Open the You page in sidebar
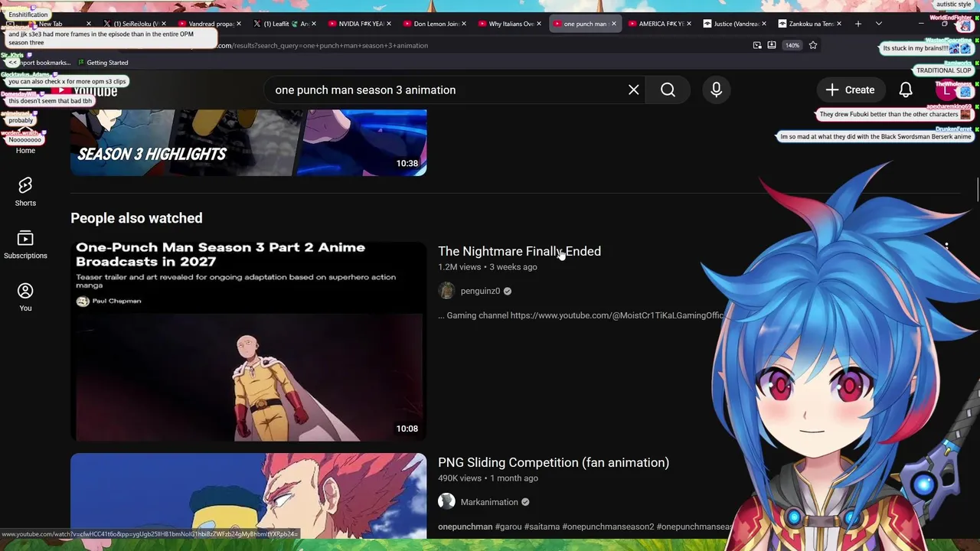 pyautogui.click(x=25, y=297)
